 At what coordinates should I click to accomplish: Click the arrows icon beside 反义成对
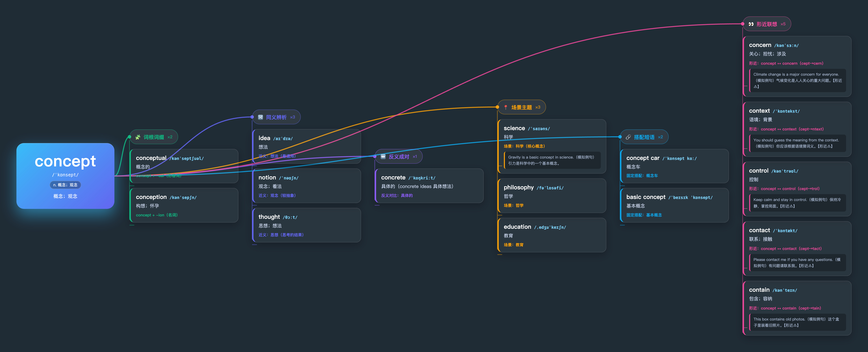(x=383, y=157)
